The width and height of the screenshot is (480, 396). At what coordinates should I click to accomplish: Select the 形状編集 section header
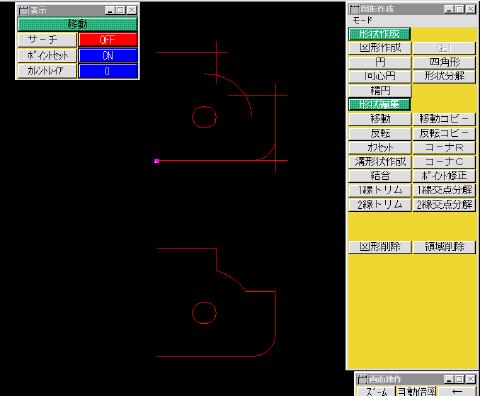click(x=380, y=105)
